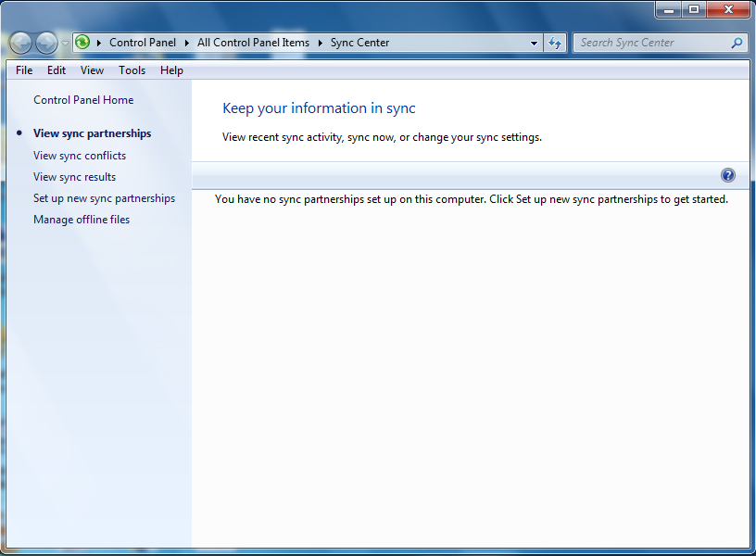The height and width of the screenshot is (556, 756).
Task: Open the recent pages dropdown arrow
Action: 65,43
